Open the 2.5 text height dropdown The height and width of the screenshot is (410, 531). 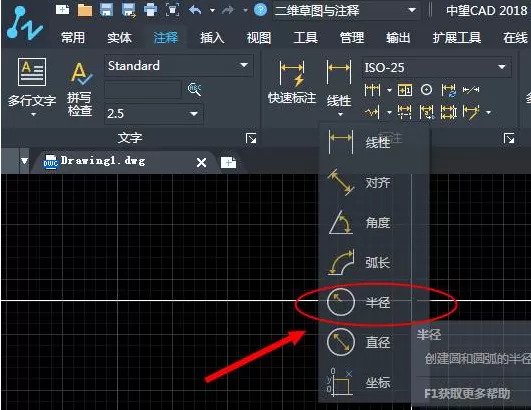(x=154, y=113)
